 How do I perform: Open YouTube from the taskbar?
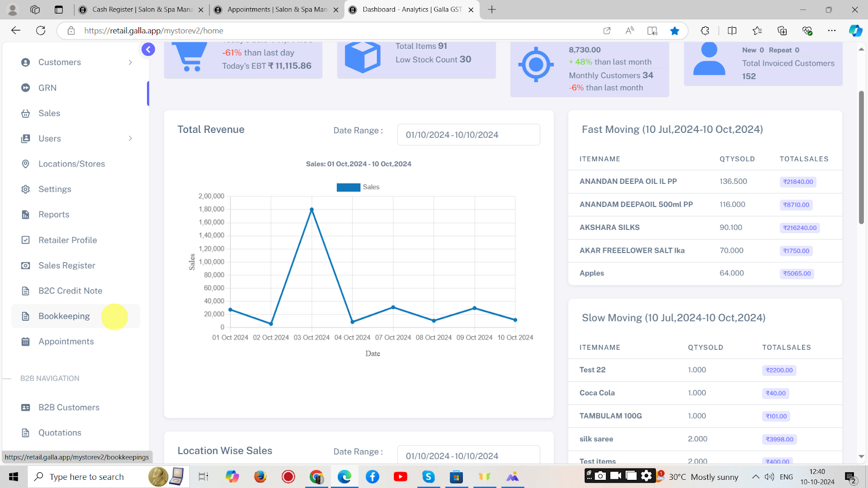[x=400, y=477]
